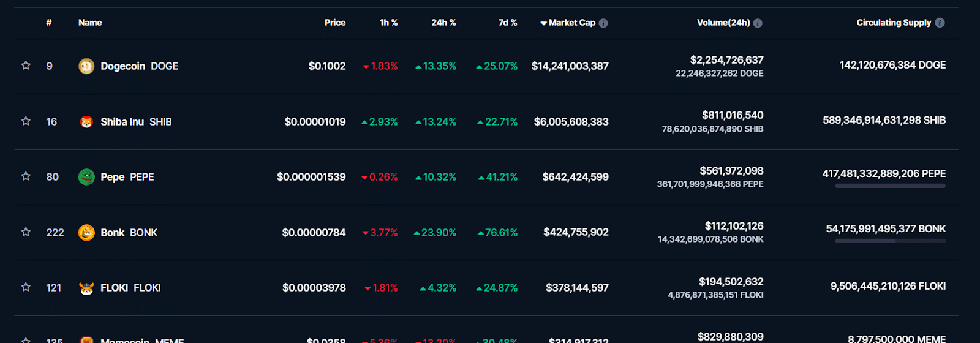Open the Dogecoin coin logo
The height and width of the screenshot is (343, 980).
[86, 66]
